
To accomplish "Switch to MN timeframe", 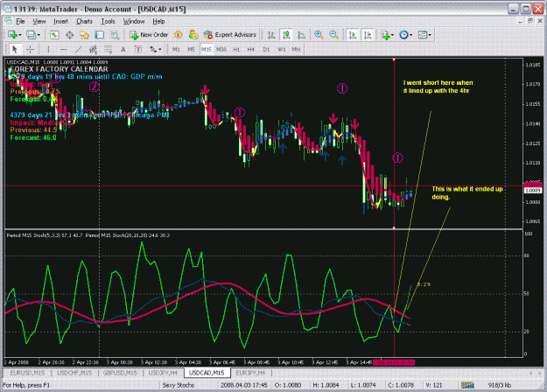I will [x=296, y=49].
